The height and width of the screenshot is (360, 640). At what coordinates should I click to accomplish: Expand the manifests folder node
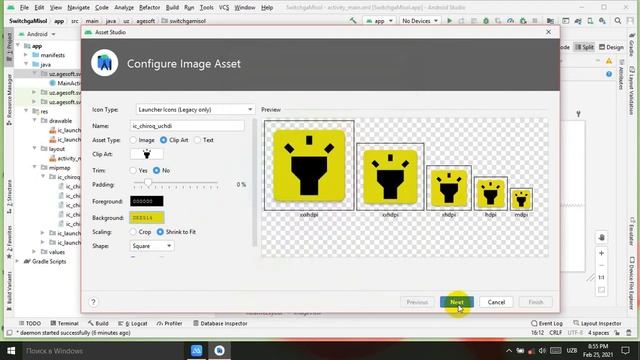click(26, 55)
